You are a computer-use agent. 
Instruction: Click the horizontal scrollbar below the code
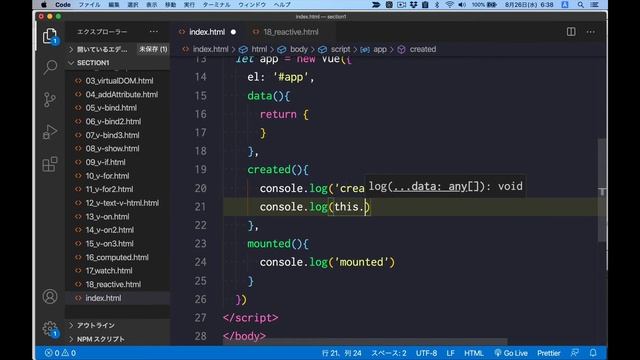point(365,341)
